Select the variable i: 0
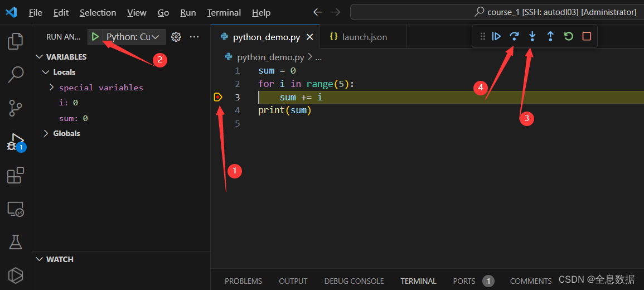This screenshot has width=644, height=290. coord(68,103)
